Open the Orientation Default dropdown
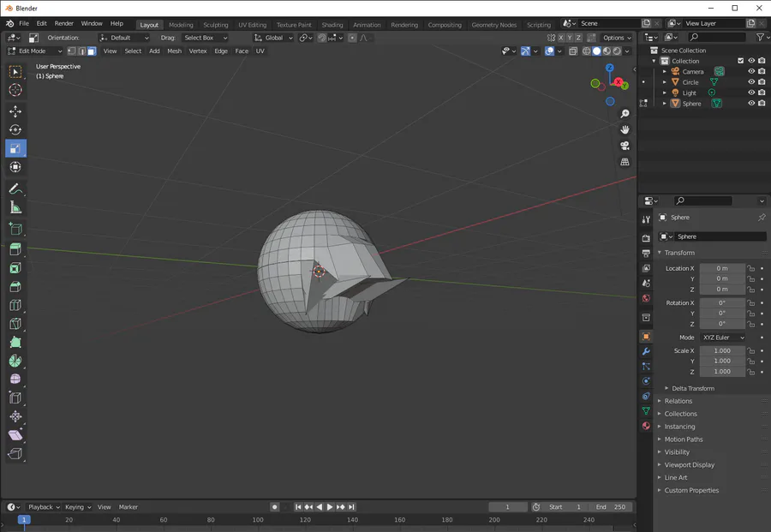This screenshot has height=532, width=771. (x=124, y=38)
